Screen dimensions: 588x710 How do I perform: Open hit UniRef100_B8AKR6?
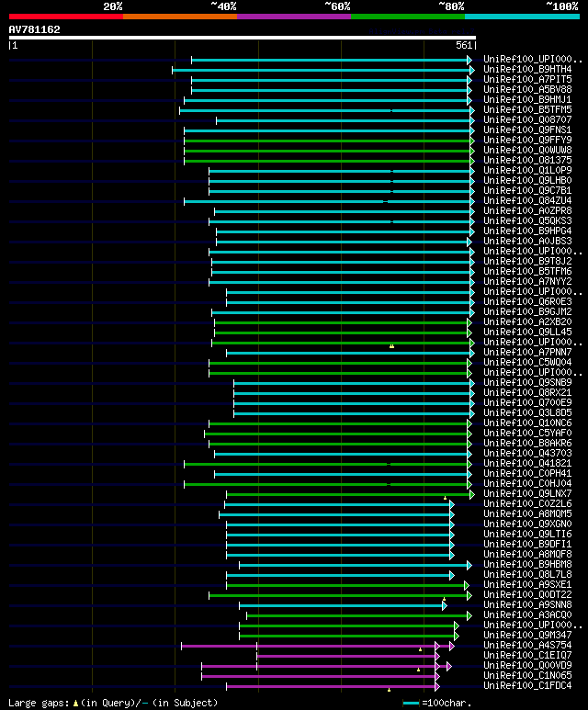coord(527,443)
